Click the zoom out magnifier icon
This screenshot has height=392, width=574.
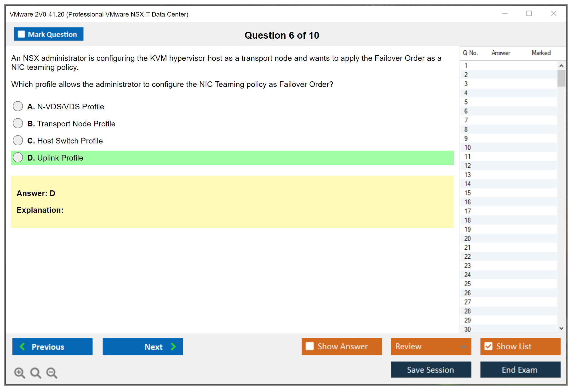(x=52, y=373)
